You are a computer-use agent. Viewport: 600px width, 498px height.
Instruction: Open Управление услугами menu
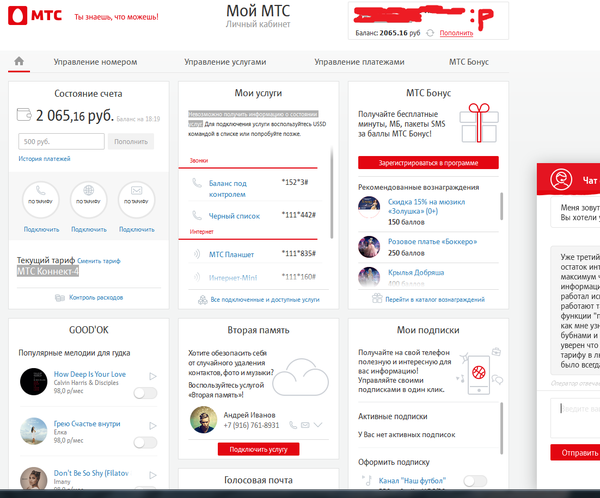(225, 62)
